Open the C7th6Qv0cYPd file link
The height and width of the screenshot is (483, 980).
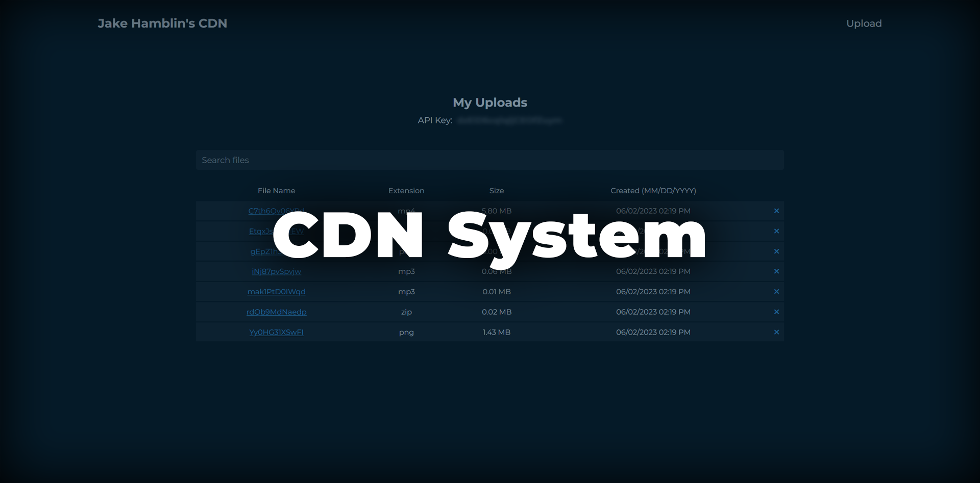tap(276, 211)
